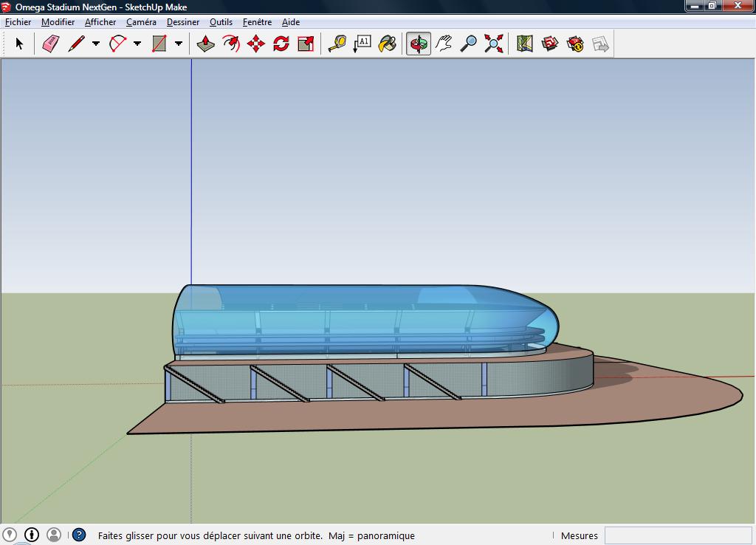The height and width of the screenshot is (545, 756).
Task: Select the Paint Bucket tool
Action: pyautogui.click(x=388, y=44)
